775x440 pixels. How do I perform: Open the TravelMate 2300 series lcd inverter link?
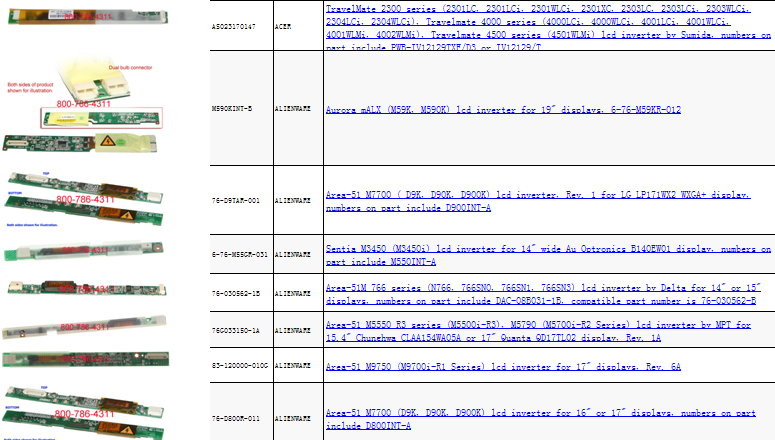[x=548, y=28]
